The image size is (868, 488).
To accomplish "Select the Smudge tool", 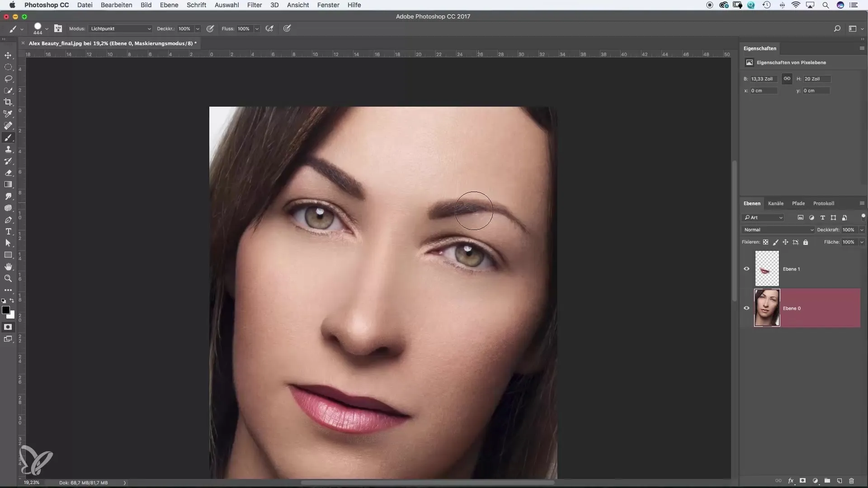I will point(8,197).
